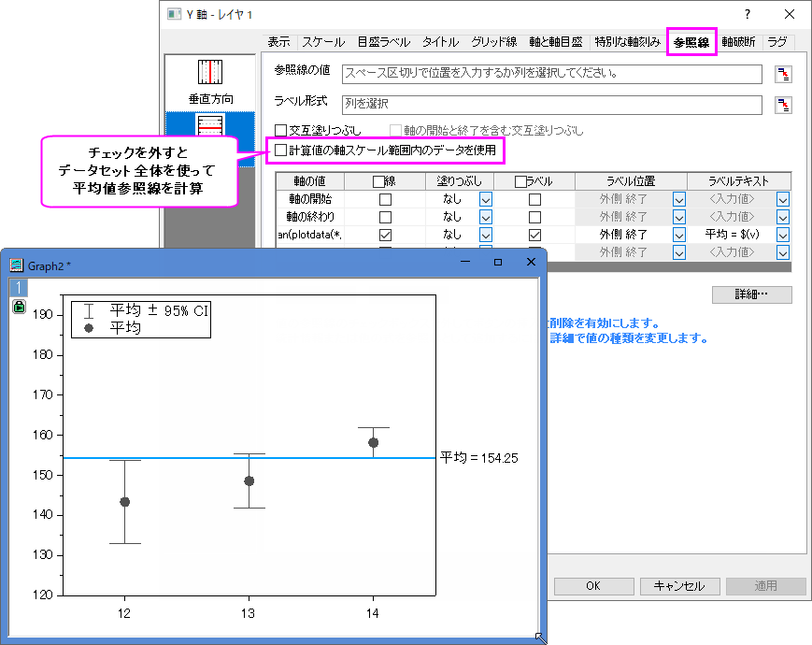Screen dimensions: 812x645
Task: Click the OK button
Action: coord(593,586)
